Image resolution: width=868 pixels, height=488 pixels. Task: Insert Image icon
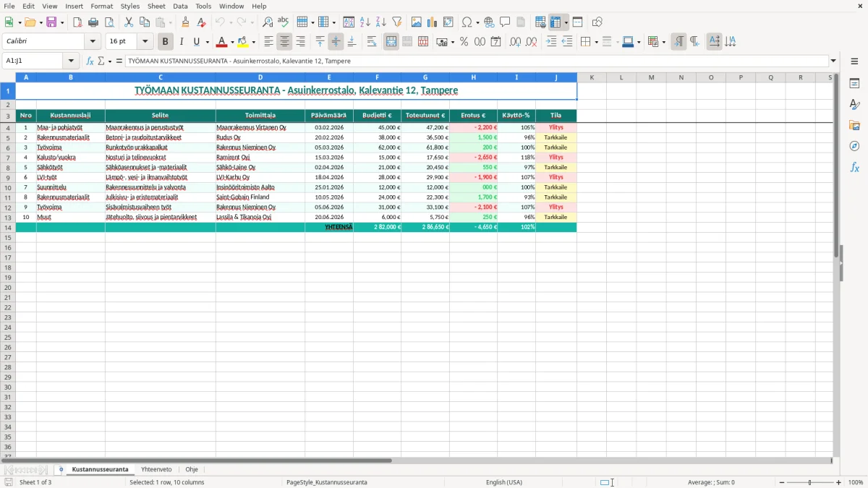tap(417, 22)
